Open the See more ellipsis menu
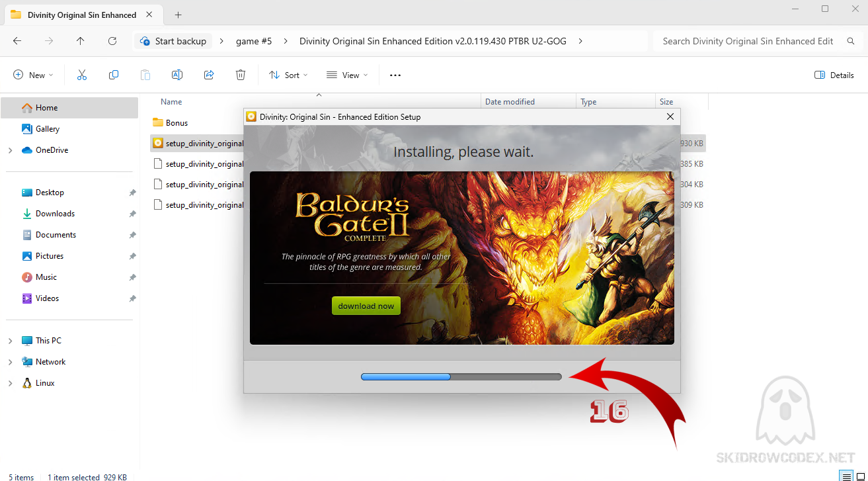The height and width of the screenshot is (481, 868). [395, 75]
